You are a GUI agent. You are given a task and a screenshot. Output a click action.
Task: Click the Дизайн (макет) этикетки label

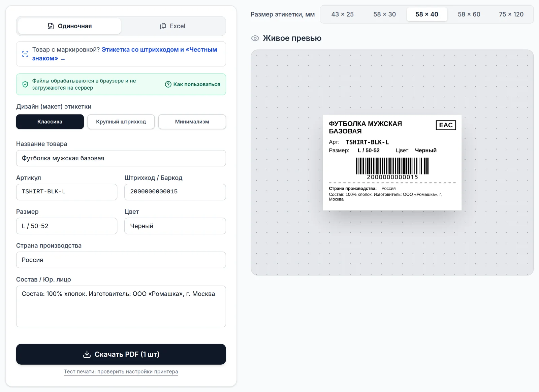[54, 107]
